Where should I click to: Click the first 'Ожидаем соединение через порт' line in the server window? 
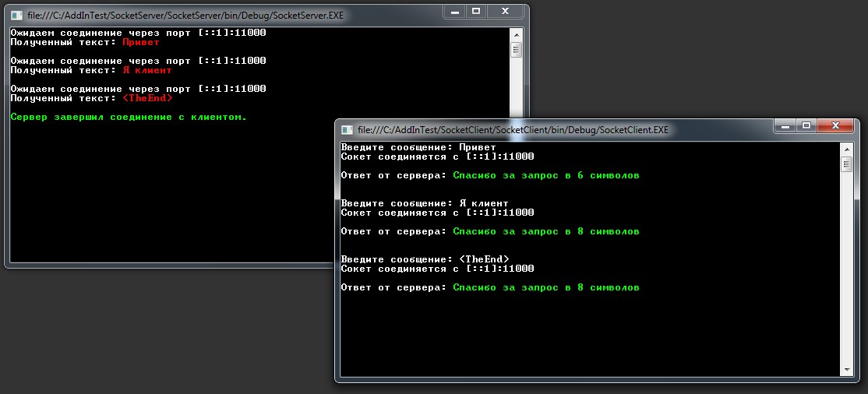click(139, 33)
